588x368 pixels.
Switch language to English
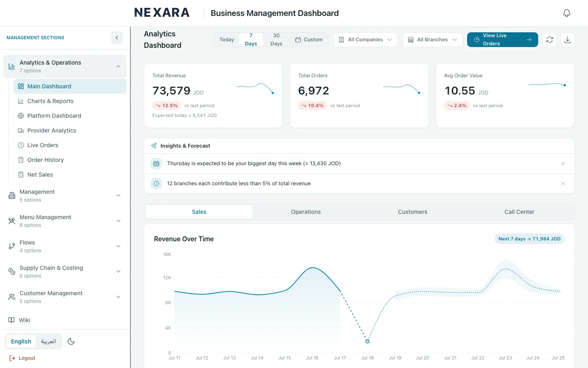click(x=21, y=341)
